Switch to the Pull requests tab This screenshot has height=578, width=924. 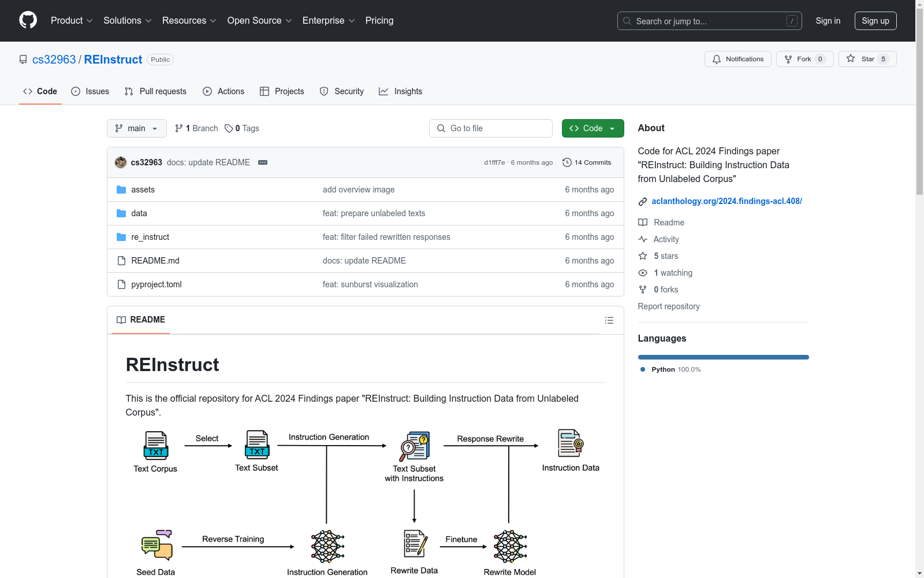[x=155, y=91]
